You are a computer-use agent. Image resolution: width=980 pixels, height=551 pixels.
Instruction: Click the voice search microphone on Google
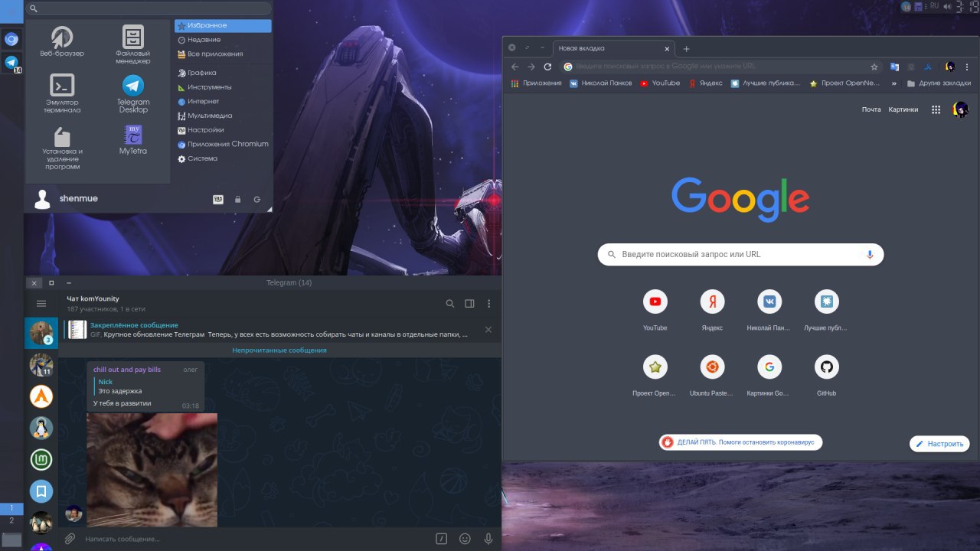tap(870, 254)
